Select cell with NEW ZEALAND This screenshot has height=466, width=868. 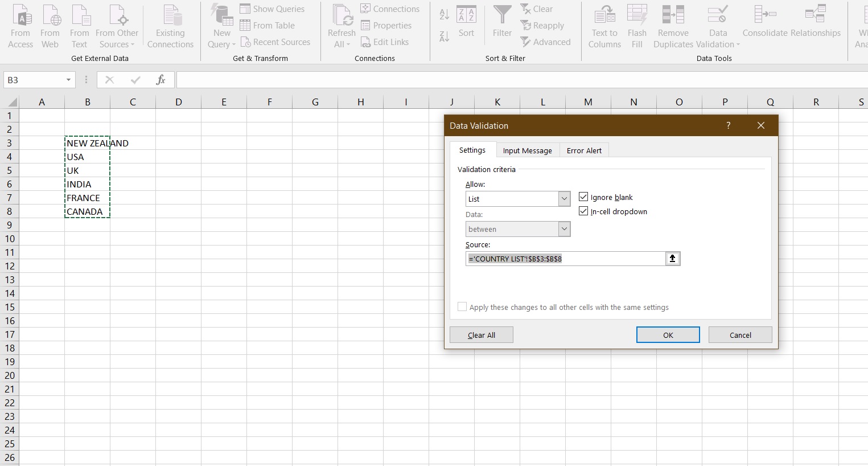(88, 143)
